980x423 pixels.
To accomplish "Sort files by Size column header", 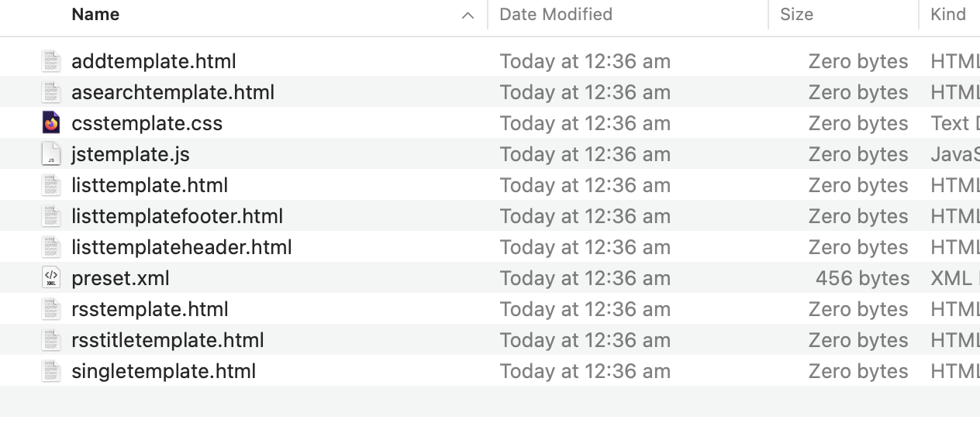I will 797,15.
